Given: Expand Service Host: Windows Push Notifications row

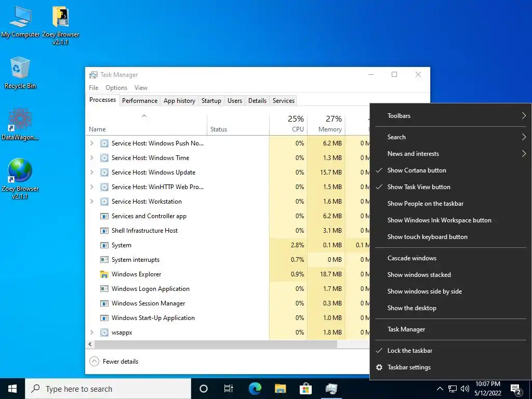Looking at the screenshot, I should [x=91, y=143].
